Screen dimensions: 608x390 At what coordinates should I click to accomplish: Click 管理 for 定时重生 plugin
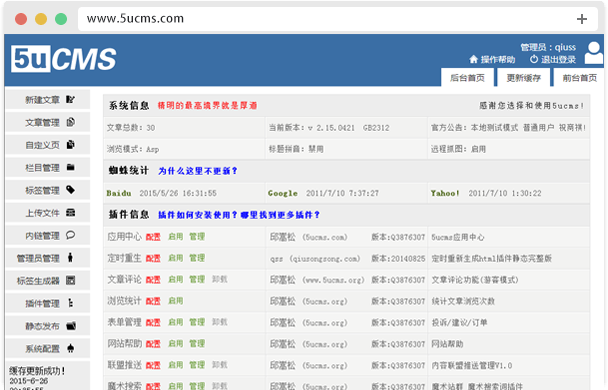197,258
